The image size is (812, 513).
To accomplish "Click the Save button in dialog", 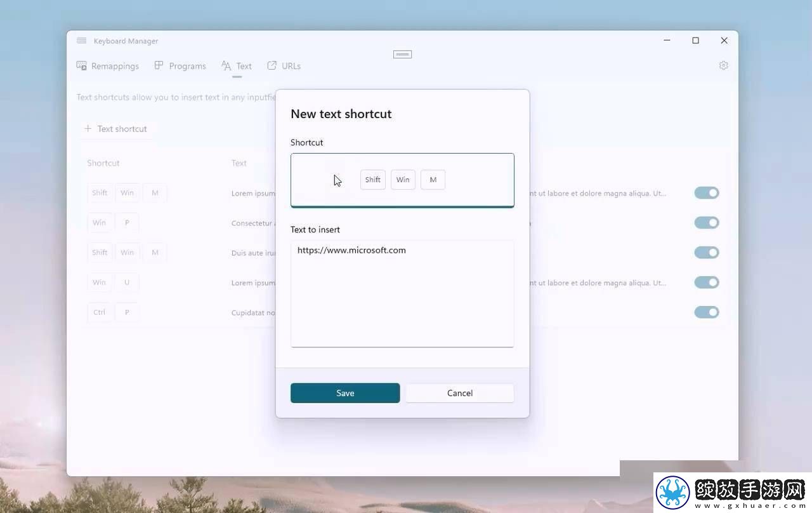I will coord(345,393).
